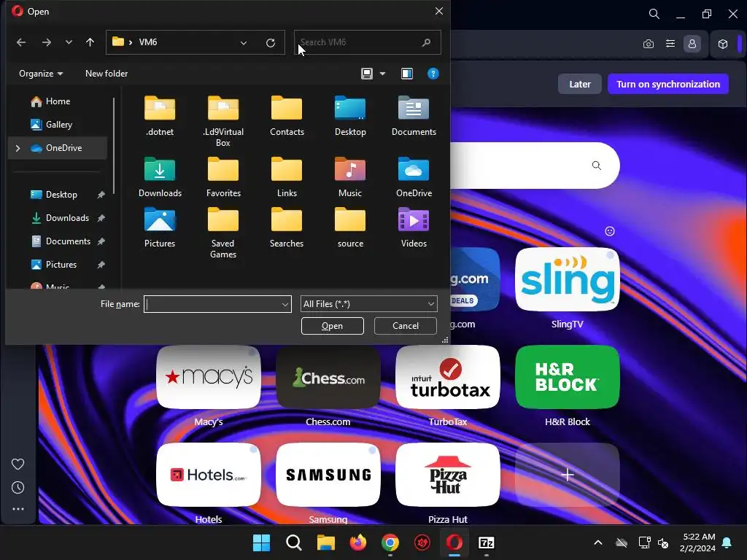Open the TurboTax speed dial tile

tap(447, 377)
